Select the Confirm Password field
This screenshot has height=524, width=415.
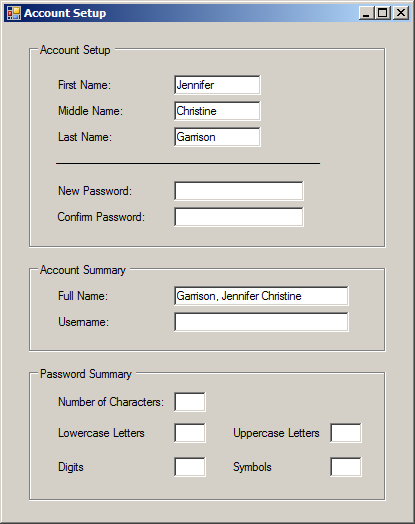[x=239, y=217]
